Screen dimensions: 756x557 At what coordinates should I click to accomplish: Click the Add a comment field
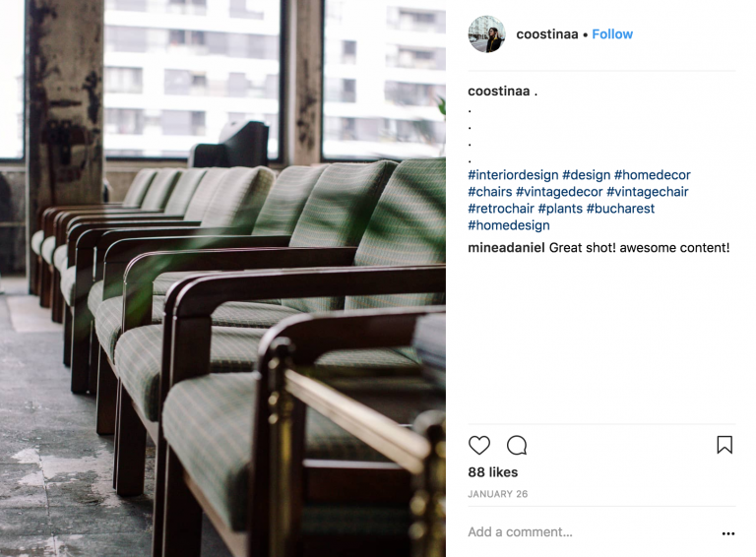coord(592,532)
